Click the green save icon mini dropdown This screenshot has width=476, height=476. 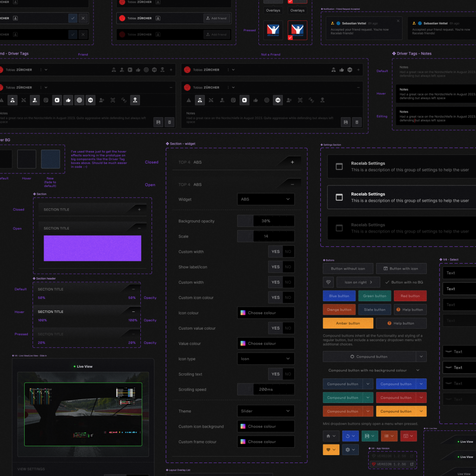[x=370, y=436]
